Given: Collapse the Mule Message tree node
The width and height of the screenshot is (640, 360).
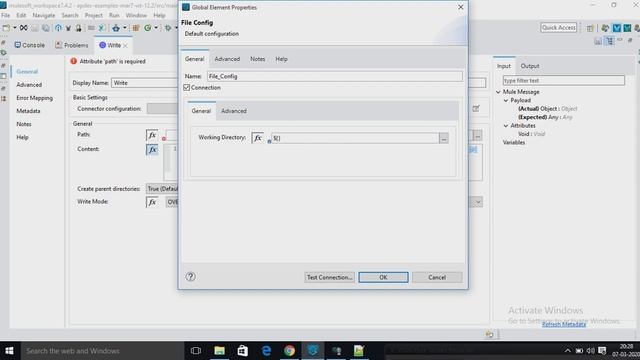Looking at the screenshot, I should tap(498, 92).
